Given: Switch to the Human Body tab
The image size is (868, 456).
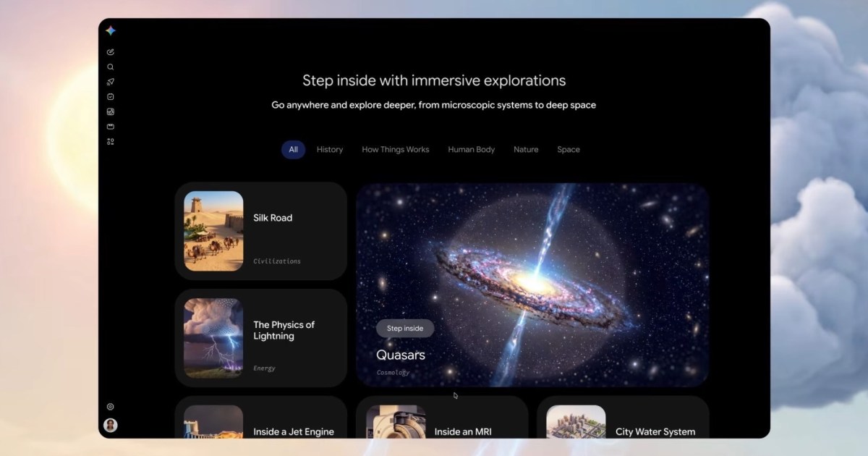Looking at the screenshot, I should (472, 150).
